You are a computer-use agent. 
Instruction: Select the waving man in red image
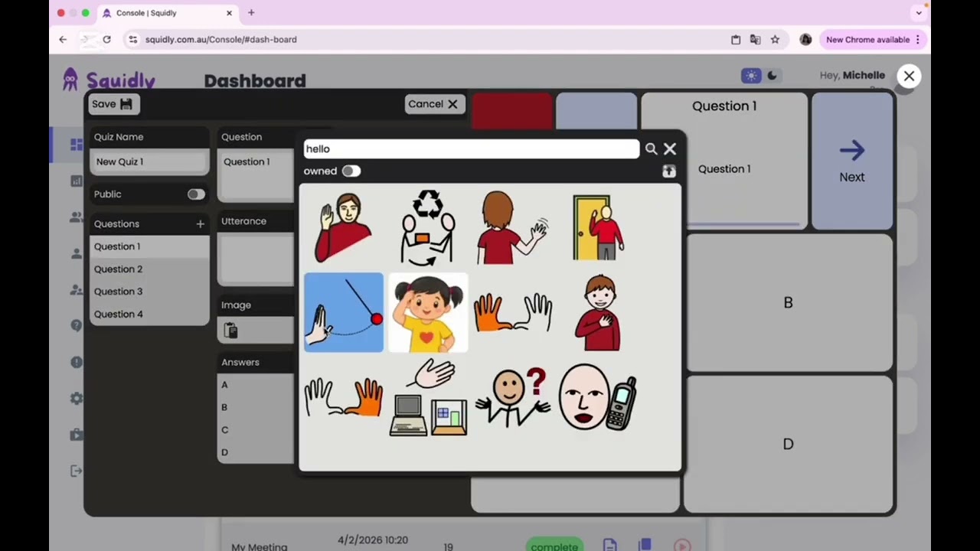click(x=344, y=227)
